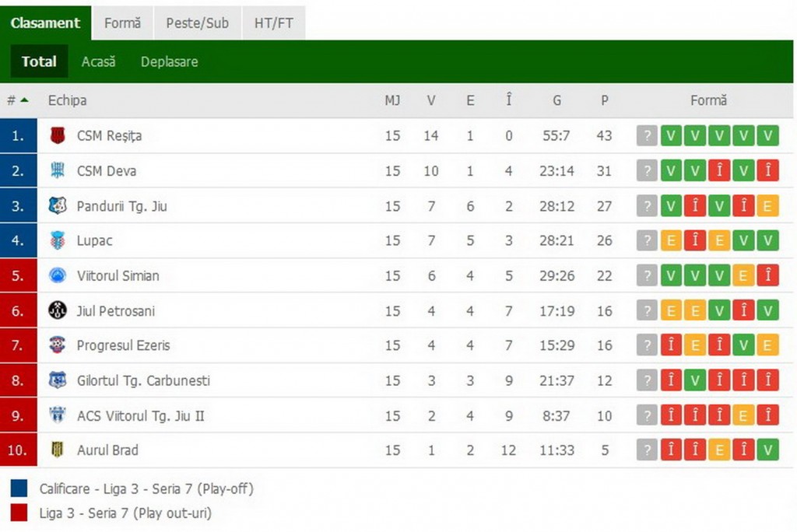Click the CSM Deva team crest icon

click(58, 171)
